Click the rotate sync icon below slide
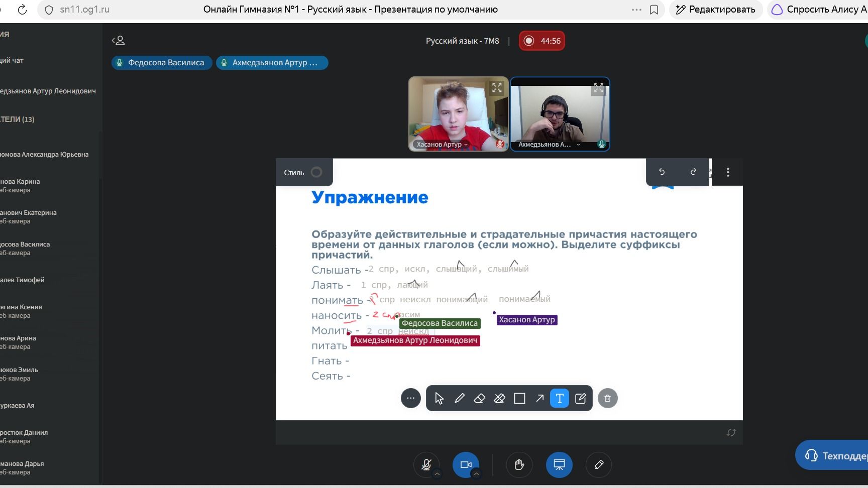This screenshot has height=488, width=868. tap(731, 432)
